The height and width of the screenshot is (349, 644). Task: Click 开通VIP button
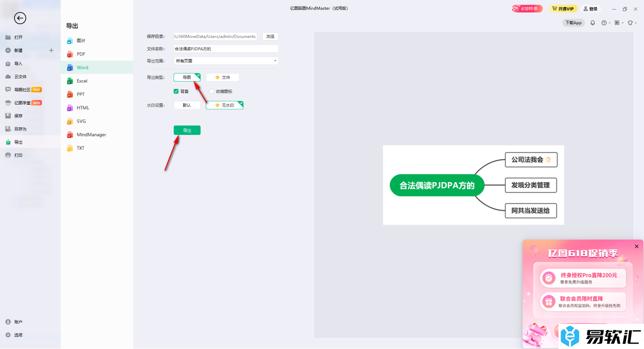pyautogui.click(x=563, y=9)
